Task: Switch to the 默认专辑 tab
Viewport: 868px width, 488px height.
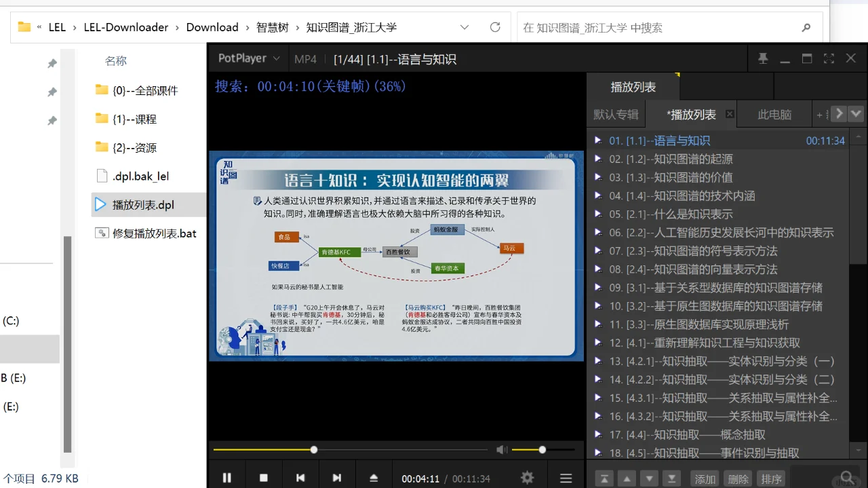Action: (616, 115)
